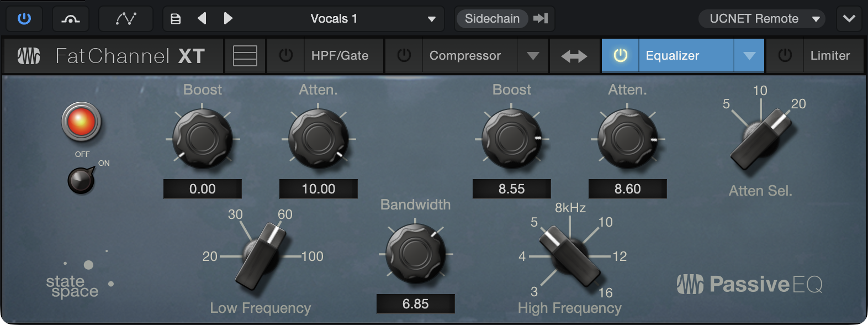Click the high Boost knob

tap(511, 138)
